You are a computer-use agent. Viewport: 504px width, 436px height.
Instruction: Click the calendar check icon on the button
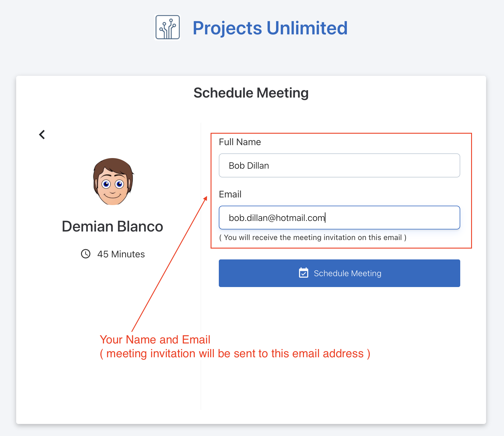click(x=303, y=273)
